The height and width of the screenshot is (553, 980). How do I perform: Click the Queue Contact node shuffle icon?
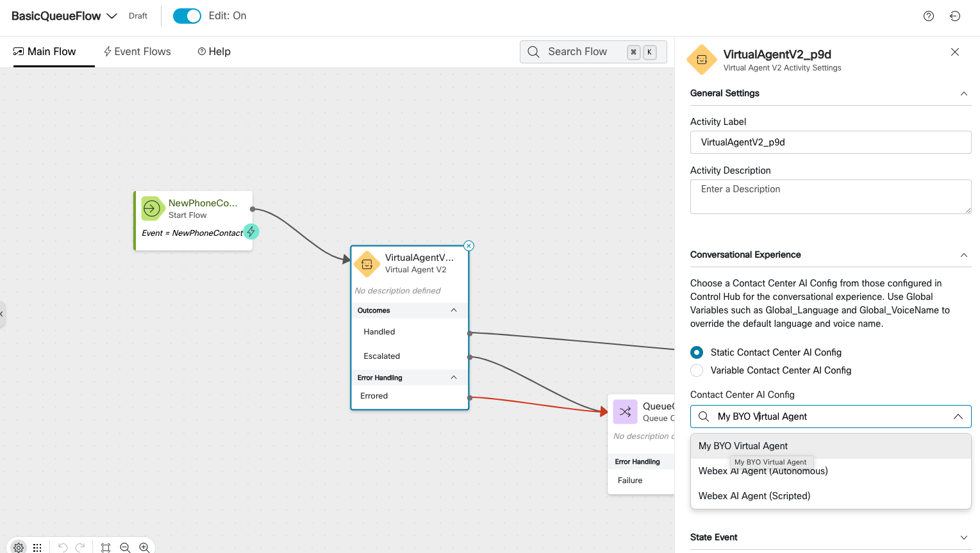point(625,412)
